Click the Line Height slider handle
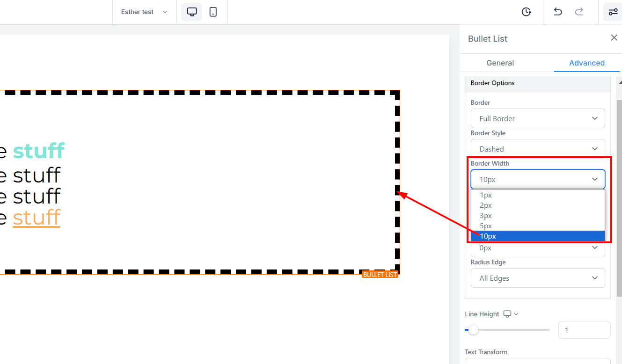 coord(474,330)
